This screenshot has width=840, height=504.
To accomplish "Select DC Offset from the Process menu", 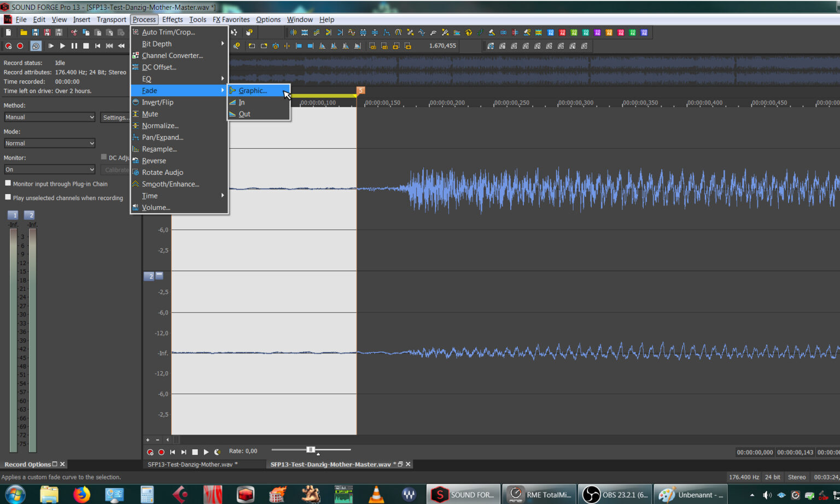I will 179,67.
